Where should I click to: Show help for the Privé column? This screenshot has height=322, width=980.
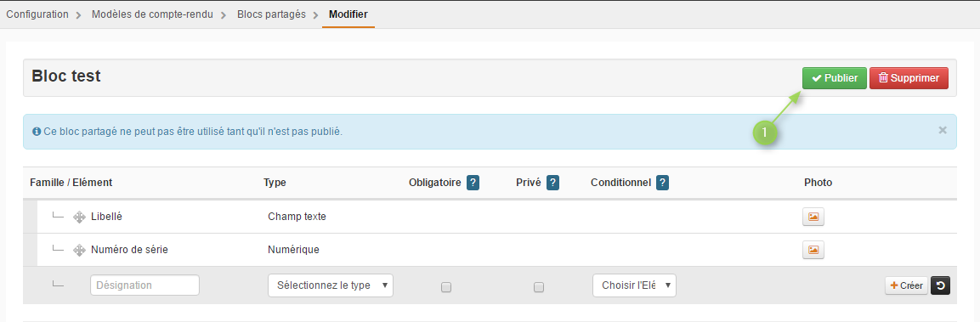552,183
